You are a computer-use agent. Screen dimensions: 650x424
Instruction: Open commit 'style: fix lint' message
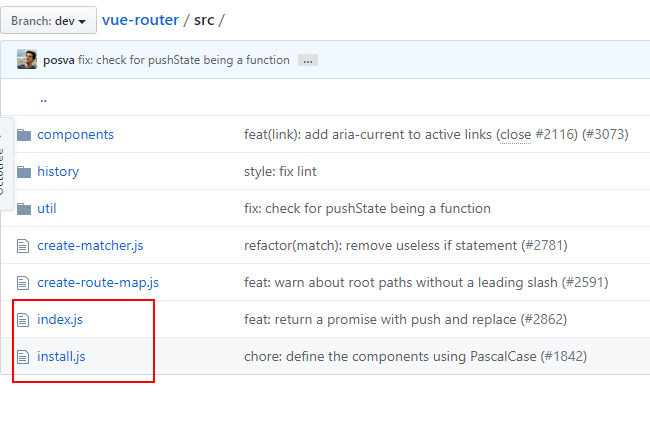(x=280, y=171)
